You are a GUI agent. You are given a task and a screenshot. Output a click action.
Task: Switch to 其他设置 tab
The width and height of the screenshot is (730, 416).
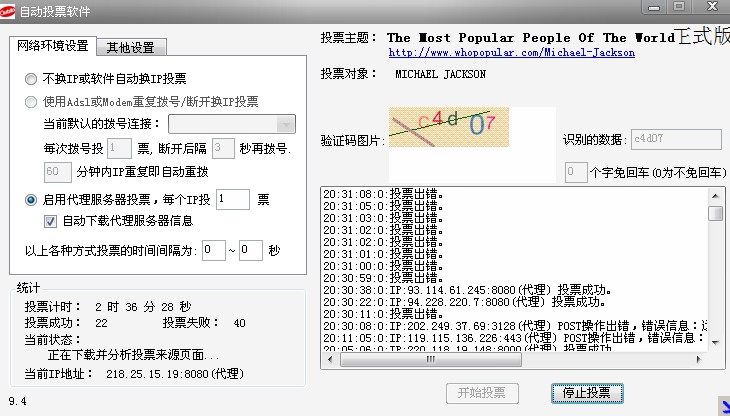131,47
